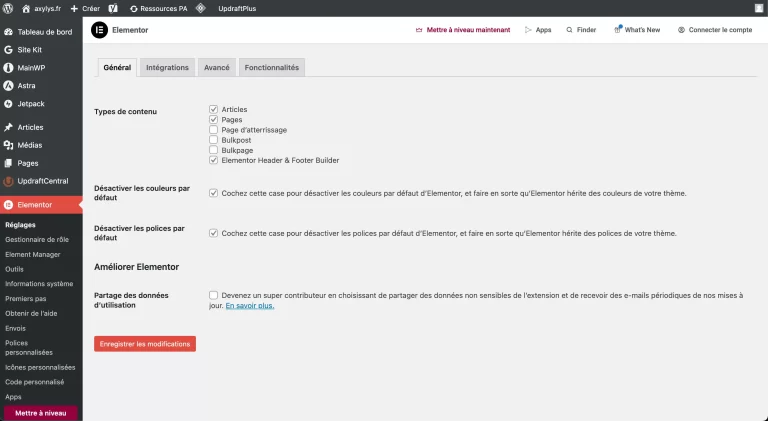The width and height of the screenshot is (768, 421).
Task: Open Gestionnaire de rôle submenu item
Action: (37, 239)
